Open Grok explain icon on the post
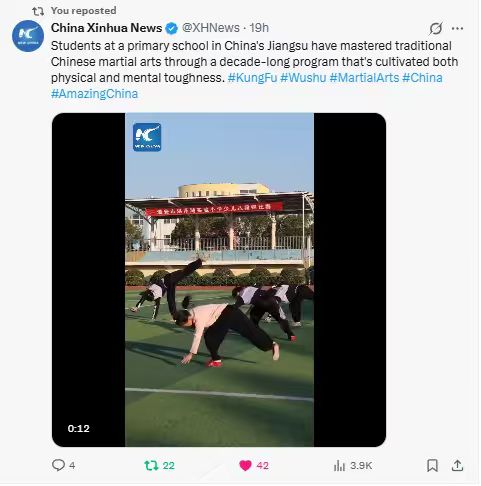The width and height of the screenshot is (481, 486). click(x=436, y=28)
